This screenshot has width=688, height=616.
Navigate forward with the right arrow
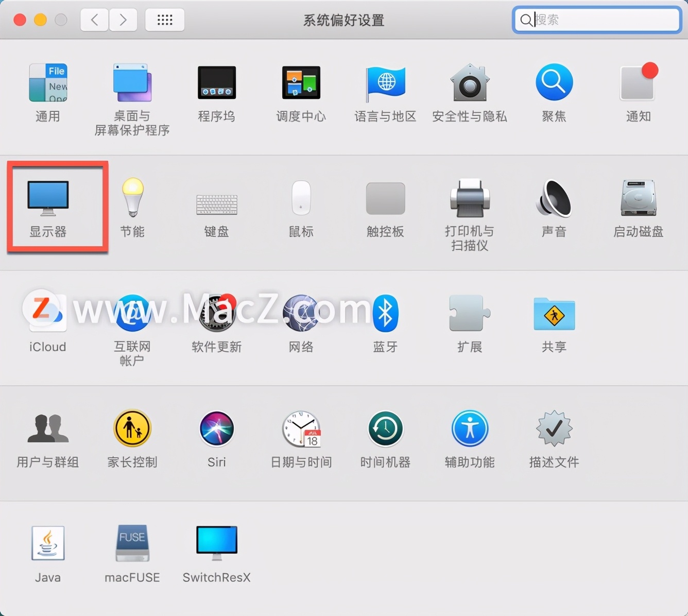tap(123, 20)
